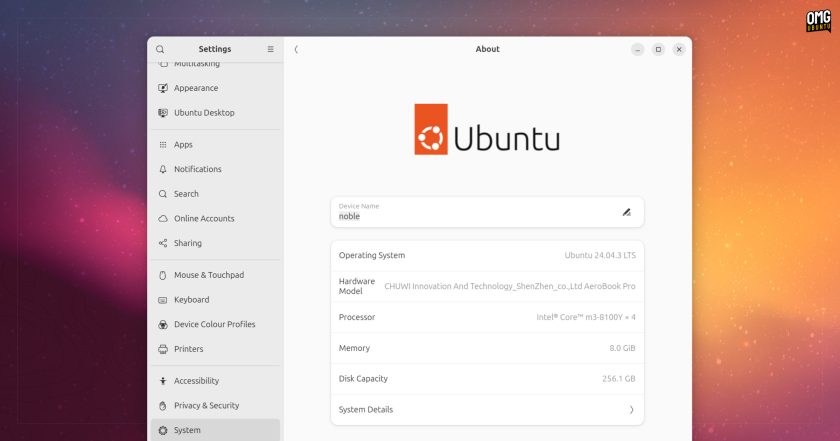Click the 8.0 GiB memory value

click(622, 348)
